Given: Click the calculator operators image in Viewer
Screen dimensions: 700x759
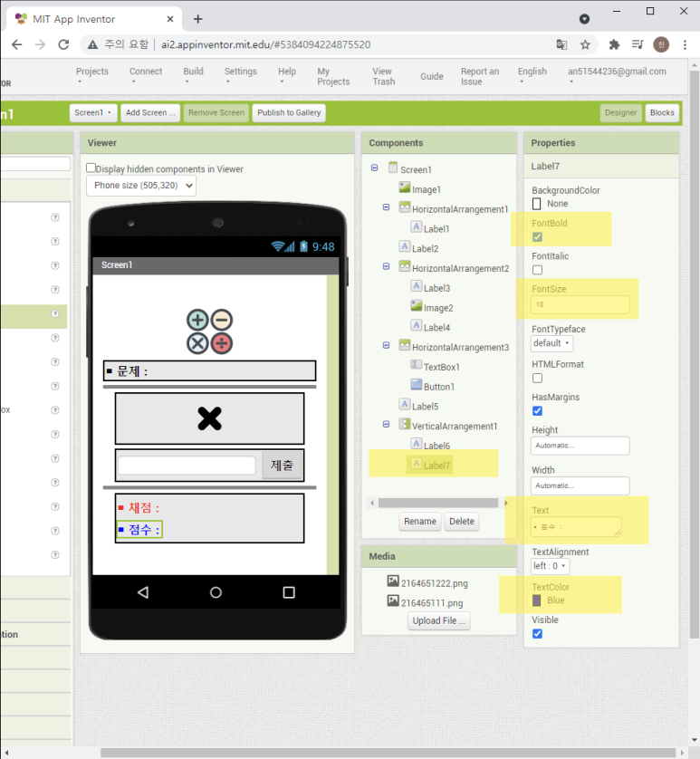Looking at the screenshot, I should coord(209,331).
